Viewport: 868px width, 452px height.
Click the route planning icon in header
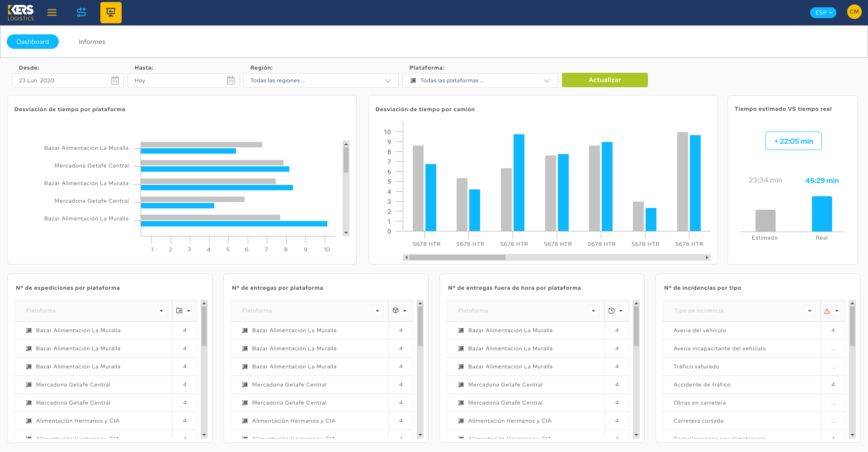81,13
